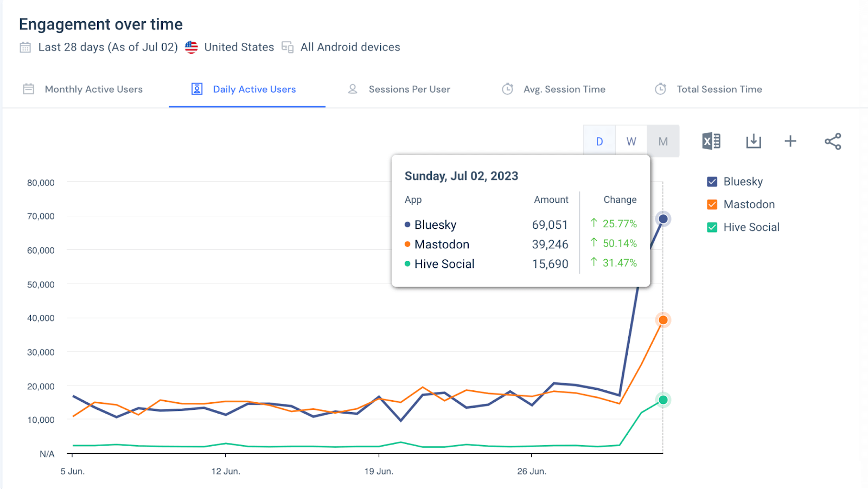Click the devices icon beside All Android devices
The width and height of the screenshot is (868, 489).
click(x=288, y=47)
